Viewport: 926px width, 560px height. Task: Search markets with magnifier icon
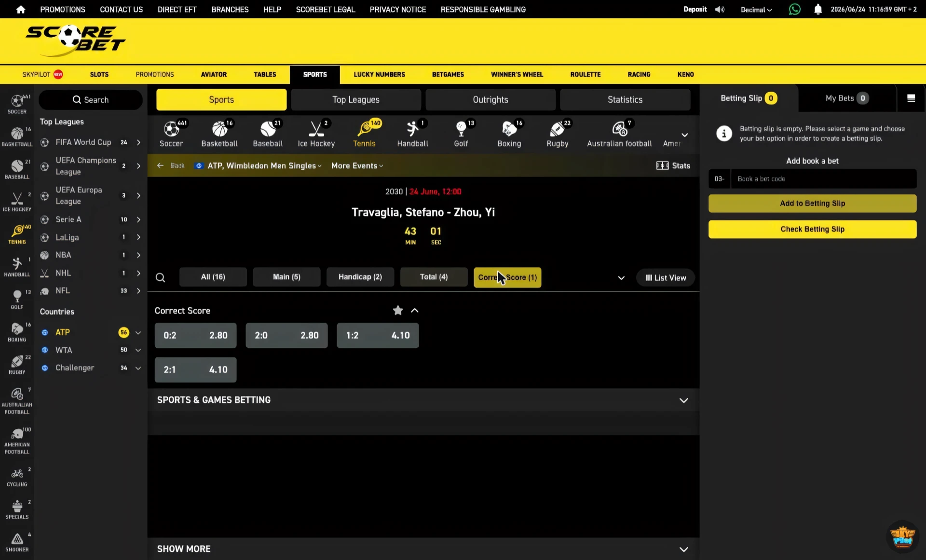[x=161, y=277]
